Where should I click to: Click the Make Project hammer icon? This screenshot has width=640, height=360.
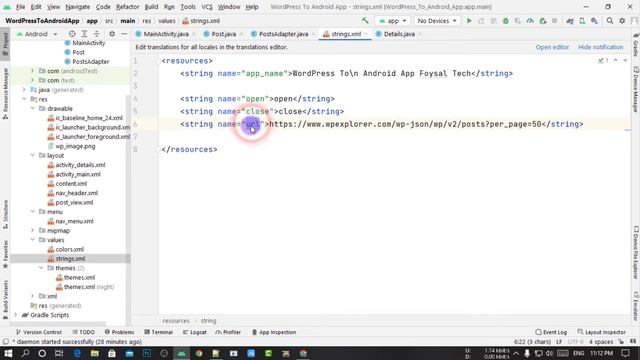click(x=365, y=21)
